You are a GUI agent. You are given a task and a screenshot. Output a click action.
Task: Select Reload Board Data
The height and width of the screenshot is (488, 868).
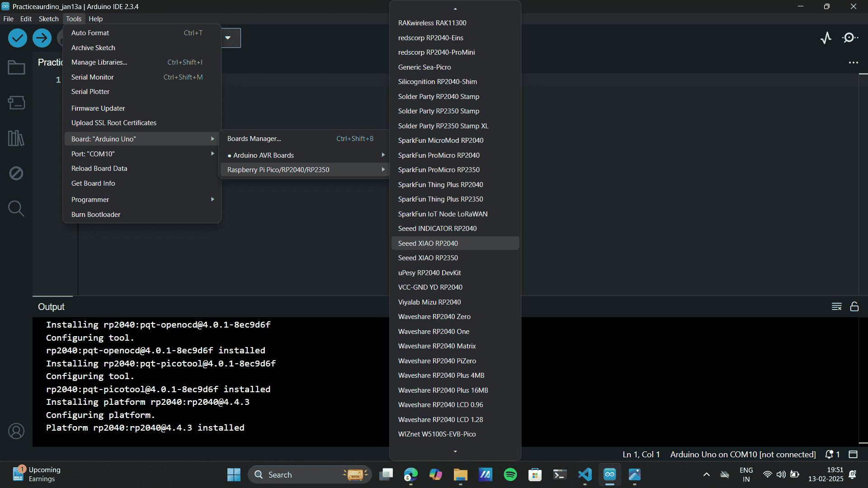tap(142, 169)
